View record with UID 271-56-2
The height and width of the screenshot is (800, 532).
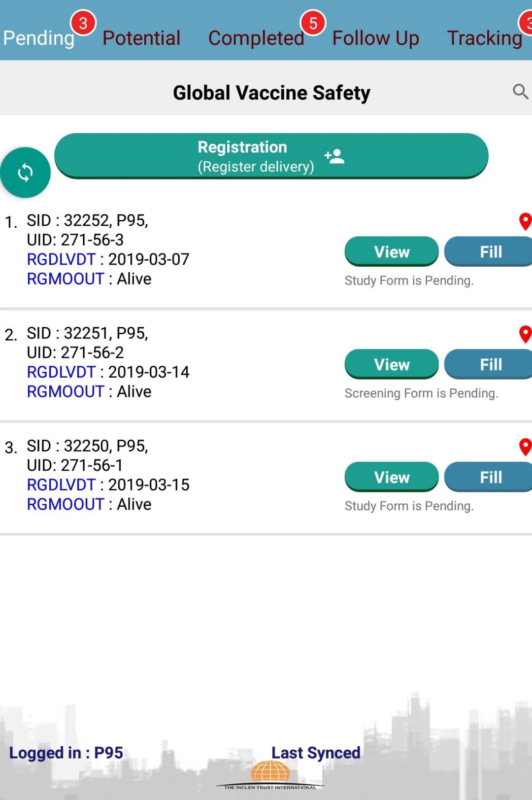coord(392,364)
